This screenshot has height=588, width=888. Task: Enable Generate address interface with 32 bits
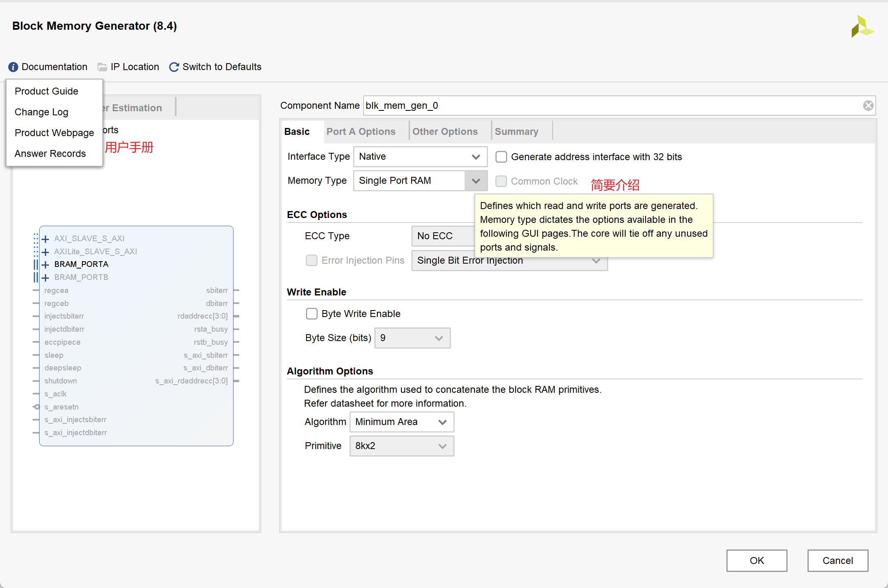pos(501,157)
